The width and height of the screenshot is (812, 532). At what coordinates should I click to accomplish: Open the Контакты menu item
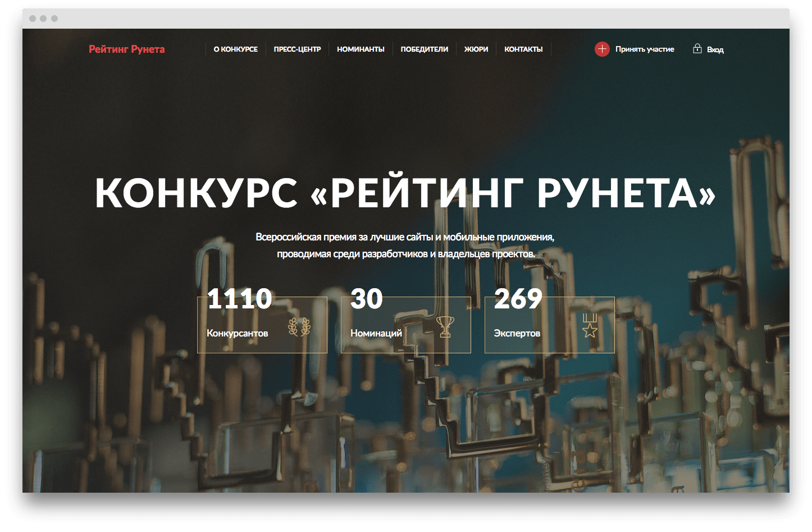pos(523,49)
